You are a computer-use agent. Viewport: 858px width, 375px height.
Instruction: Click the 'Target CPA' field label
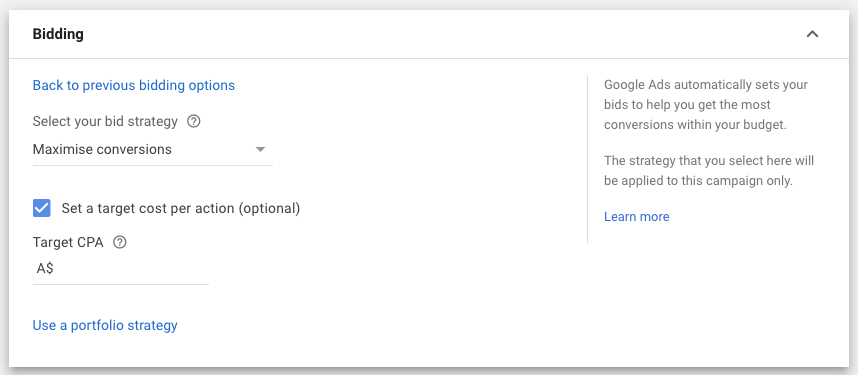coord(68,242)
